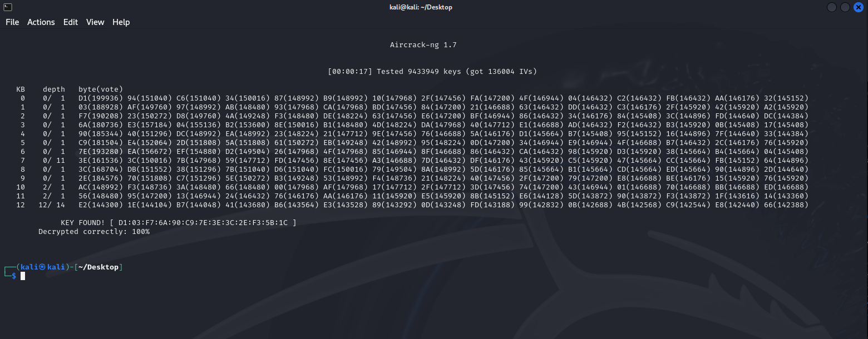The height and width of the screenshot is (339, 868).
Task: Click the terminal icon in title bar
Action: (x=7, y=7)
